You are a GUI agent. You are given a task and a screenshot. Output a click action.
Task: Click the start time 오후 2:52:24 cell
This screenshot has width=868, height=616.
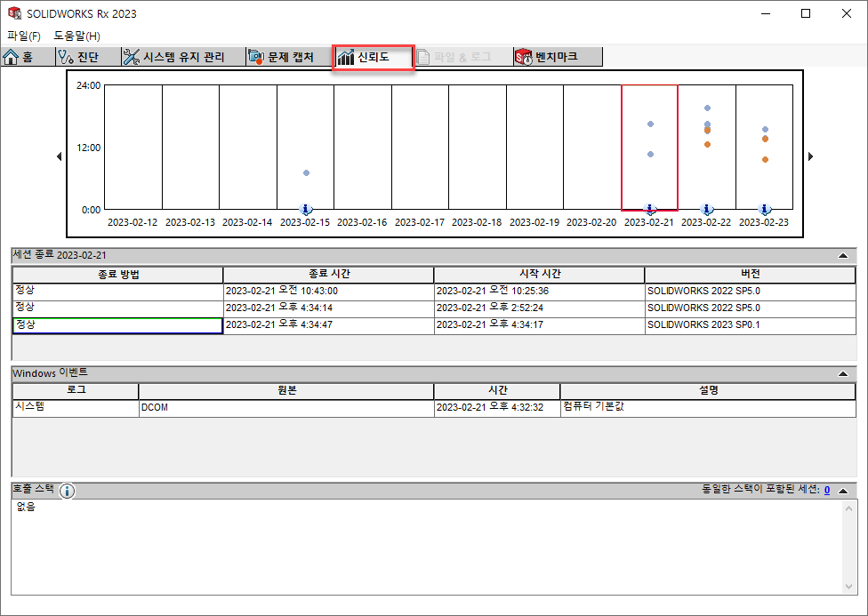(x=540, y=308)
